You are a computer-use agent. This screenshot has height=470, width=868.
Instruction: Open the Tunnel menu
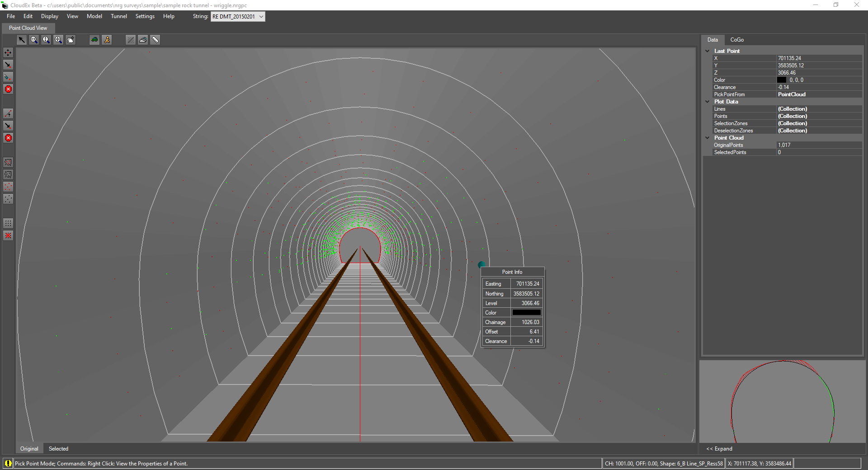tap(119, 16)
